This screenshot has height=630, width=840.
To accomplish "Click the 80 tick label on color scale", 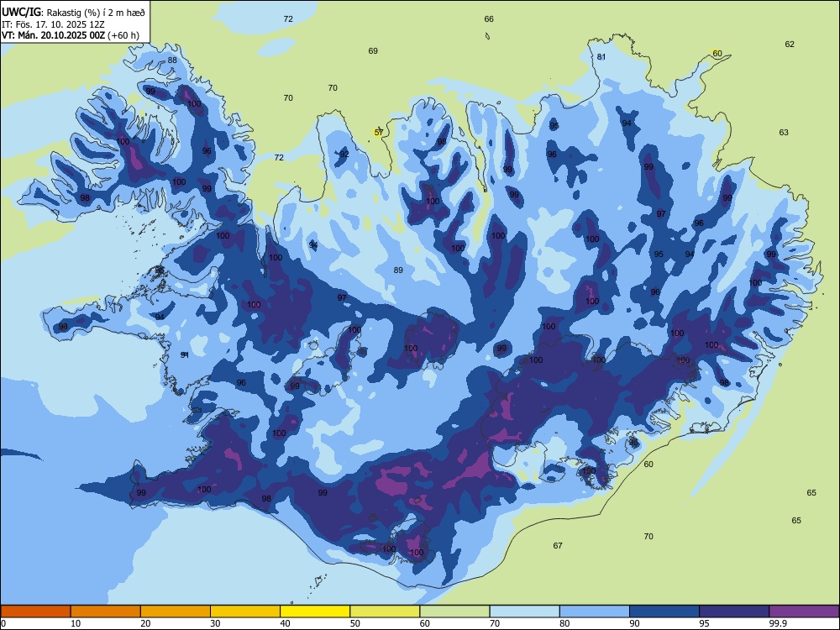I will click(564, 623).
